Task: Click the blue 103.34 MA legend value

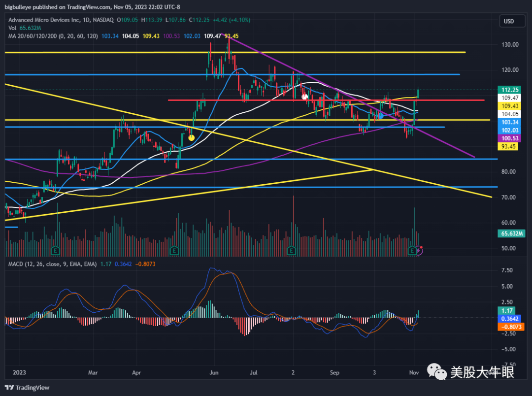Action: click(x=110, y=36)
